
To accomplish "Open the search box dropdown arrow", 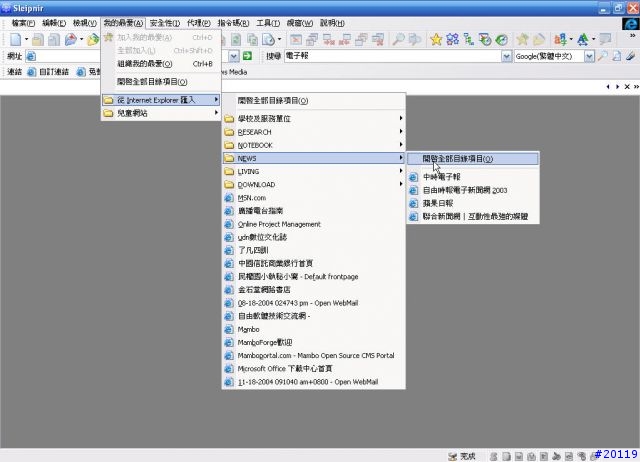I will (x=506, y=56).
